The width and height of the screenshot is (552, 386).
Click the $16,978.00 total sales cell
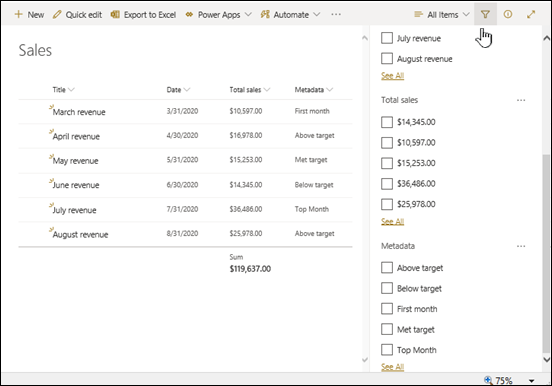(x=246, y=136)
